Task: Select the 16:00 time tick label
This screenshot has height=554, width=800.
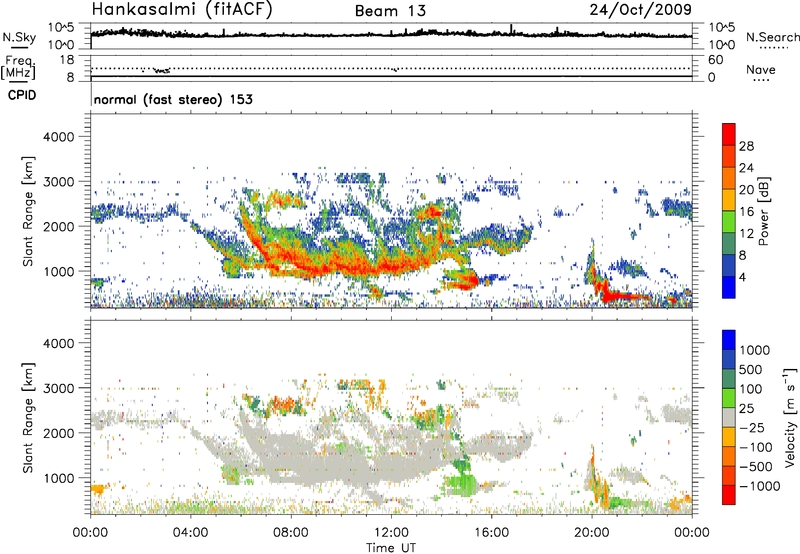Action: 491,533
